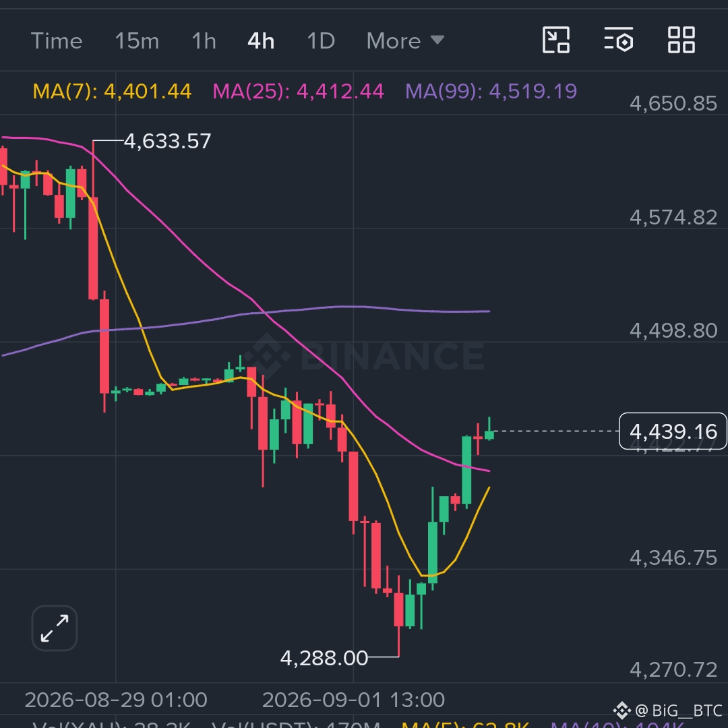The width and height of the screenshot is (728, 728).
Task: Switch to the 15m timeframe
Action: click(x=137, y=41)
